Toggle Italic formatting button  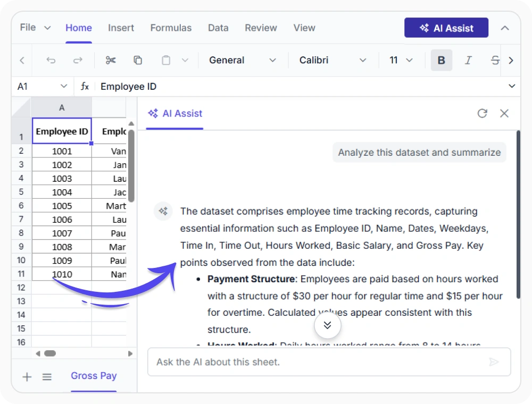tap(468, 60)
